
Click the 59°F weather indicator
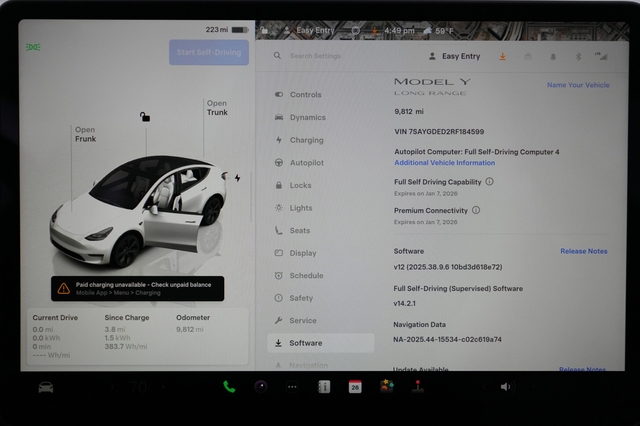point(439,31)
